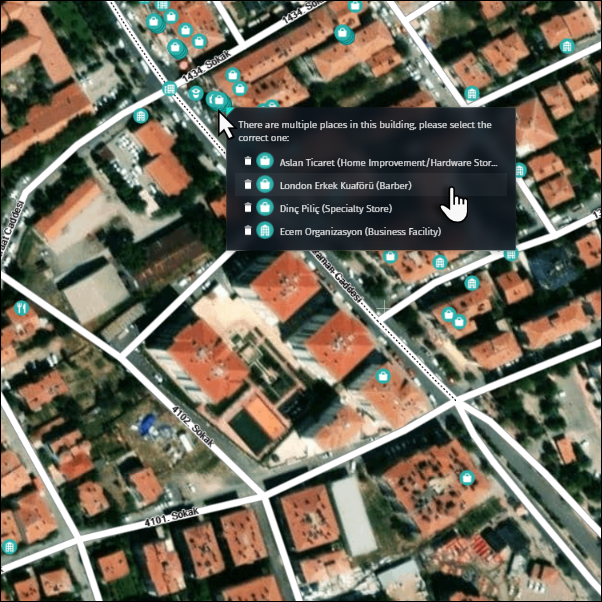
Task: Select shopping marker directly above the mouse cursor
Action: [x=219, y=101]
